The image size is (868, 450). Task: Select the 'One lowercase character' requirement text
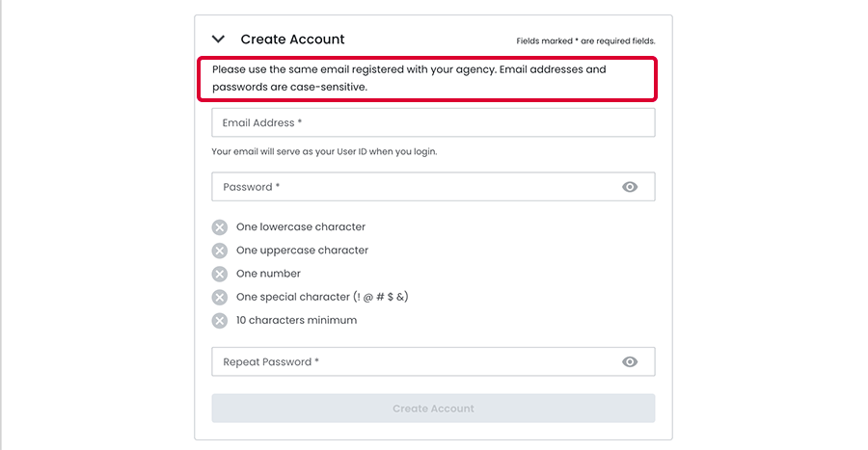[301, 227]
